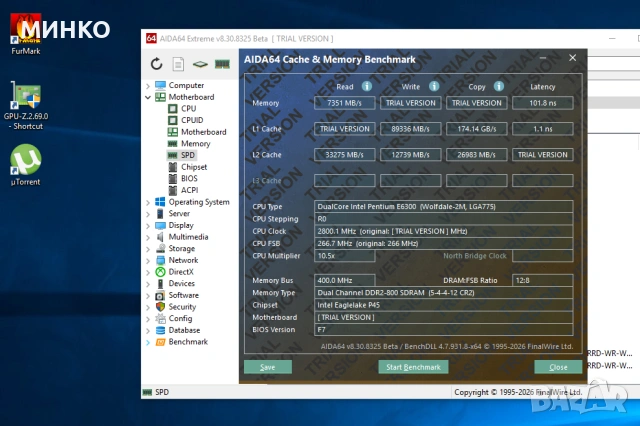Click the CPU Multiplier 10.5x field
Screen dimensions: 640x426
(344, 256)
